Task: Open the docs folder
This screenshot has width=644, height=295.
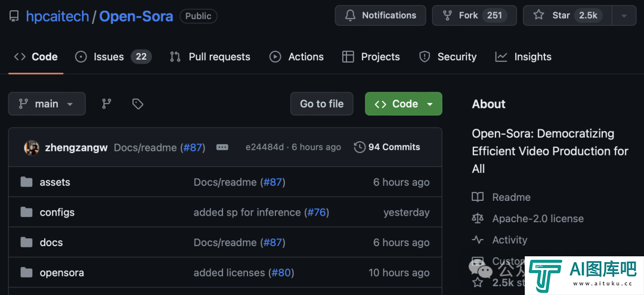Action: coord(51,243)
